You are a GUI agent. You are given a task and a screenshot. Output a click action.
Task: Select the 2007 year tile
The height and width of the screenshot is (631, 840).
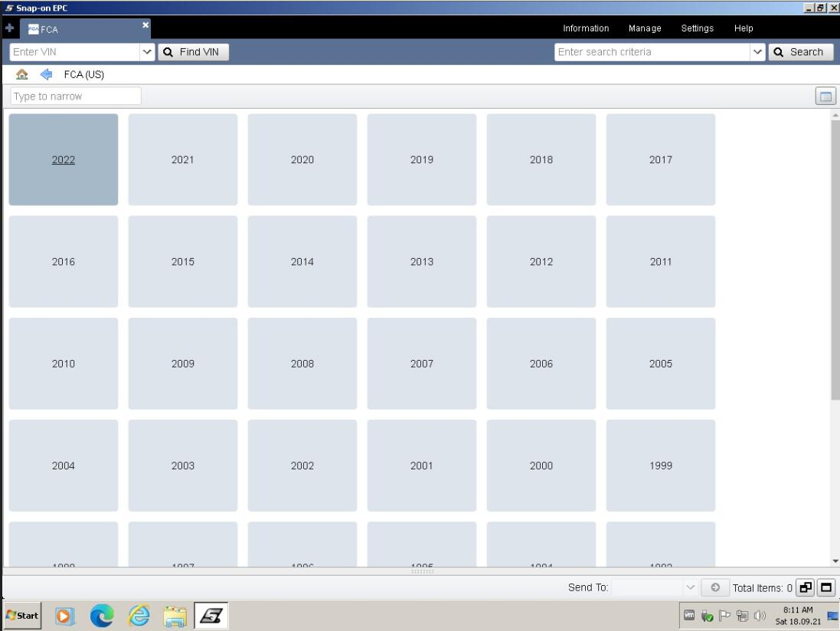click(x=422, y=364)
